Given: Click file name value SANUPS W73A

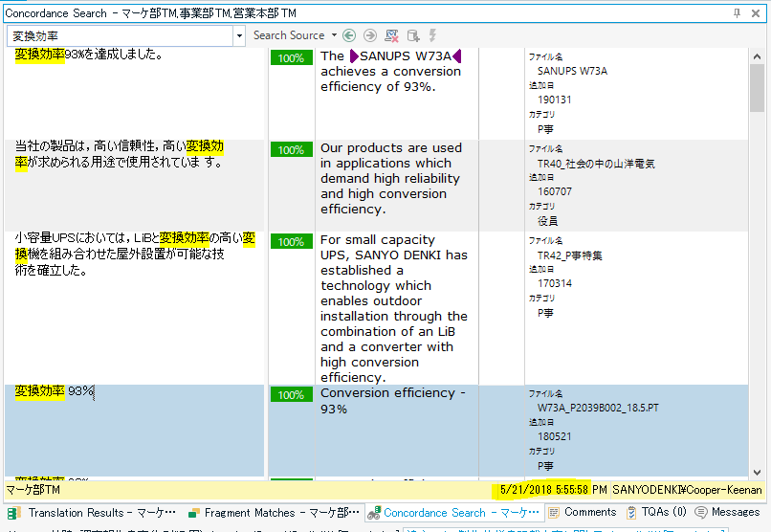Looking at the screenshot, I should click(572, 71).
